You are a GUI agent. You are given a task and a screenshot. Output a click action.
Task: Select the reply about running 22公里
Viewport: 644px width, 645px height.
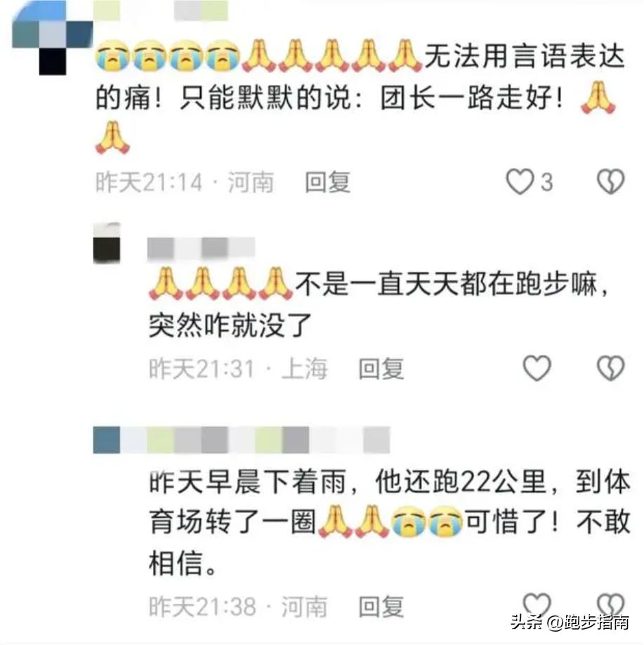coord(390,522)
